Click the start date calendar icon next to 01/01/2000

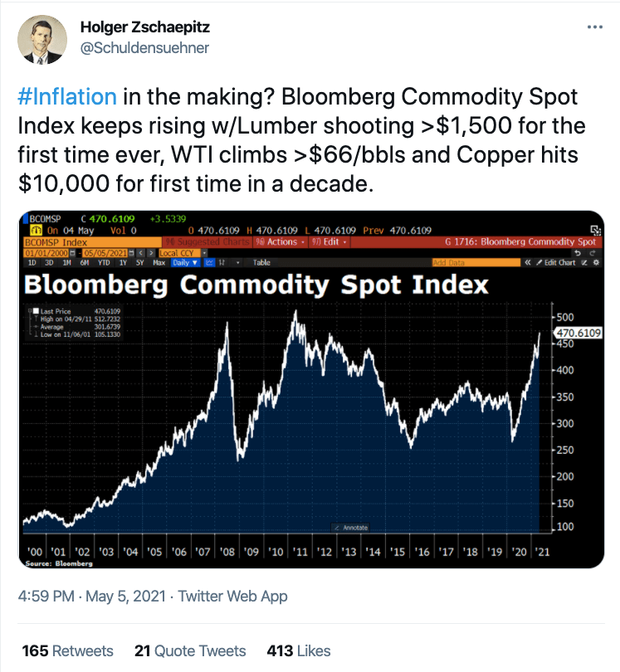[x=73, y=253]
